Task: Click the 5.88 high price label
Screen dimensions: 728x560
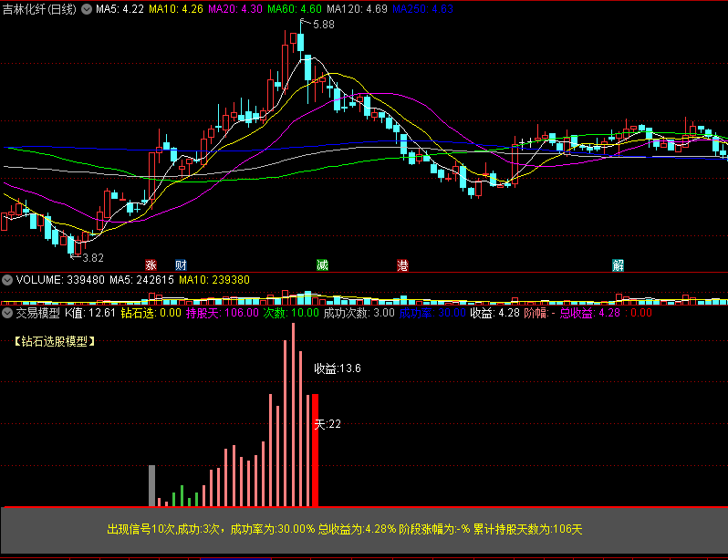Action: pyautogui.click(x=324, y=24)
